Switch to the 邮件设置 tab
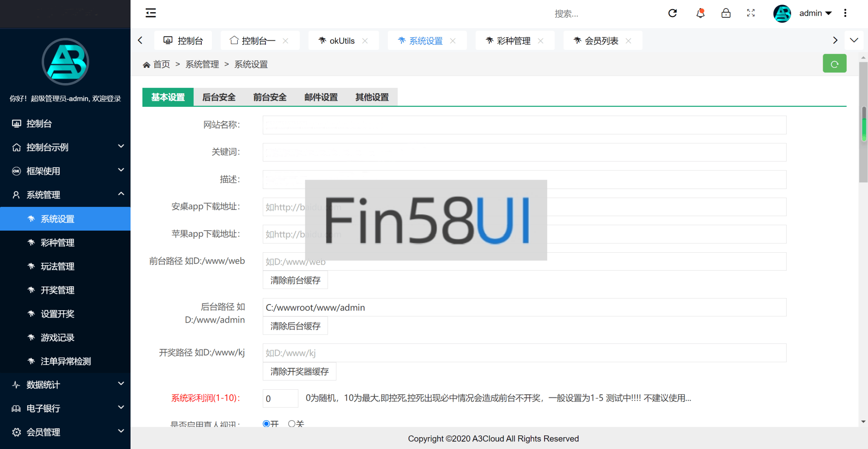Image resolution: width=868 pixels, height=449 pixels. coord(321,97)
